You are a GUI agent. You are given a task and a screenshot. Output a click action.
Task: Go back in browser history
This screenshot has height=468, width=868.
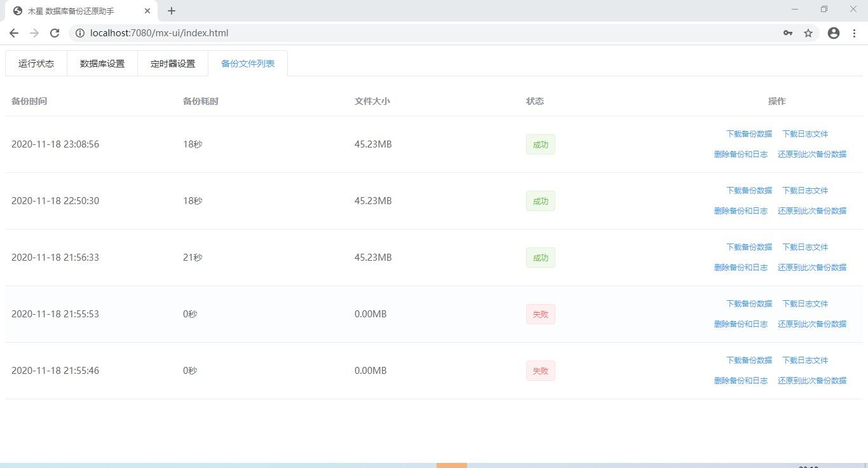pyautogui.click(x=14, y=33)
